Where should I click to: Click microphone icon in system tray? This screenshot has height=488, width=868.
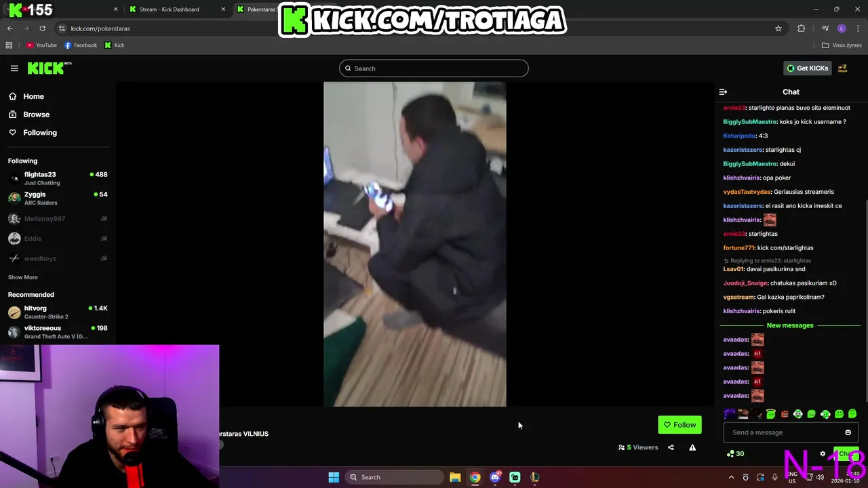tap(774, 477)
